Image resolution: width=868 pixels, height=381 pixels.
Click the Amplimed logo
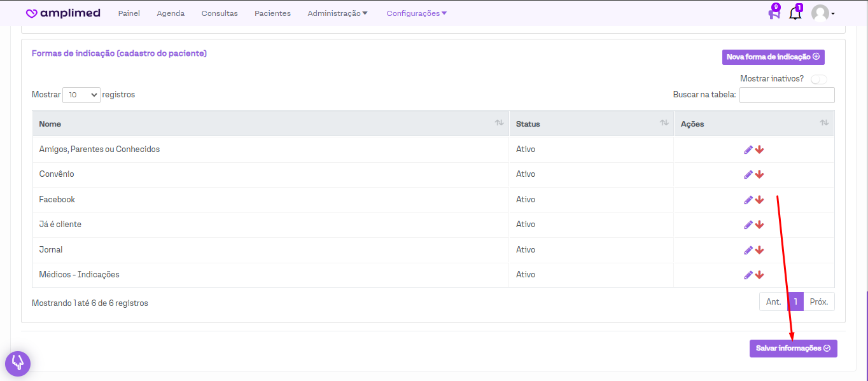pos(63,13)
